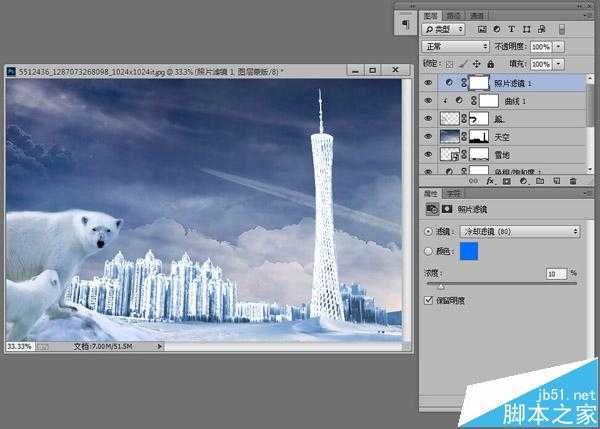This screenshot has height=429, width=600.
Task: Click the lock image pixels brush icon
Action: [x=463, y=64]
